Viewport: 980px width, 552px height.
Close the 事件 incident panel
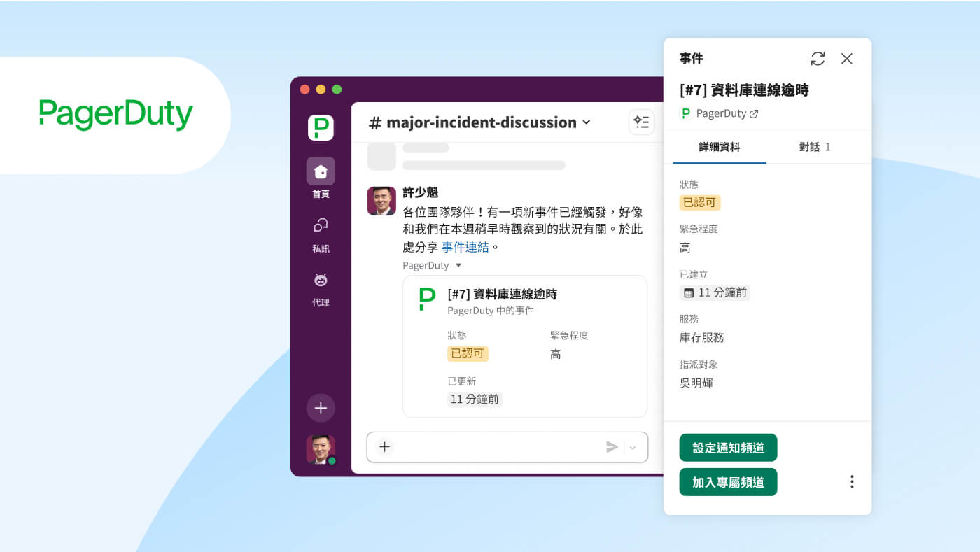[847, 59]
